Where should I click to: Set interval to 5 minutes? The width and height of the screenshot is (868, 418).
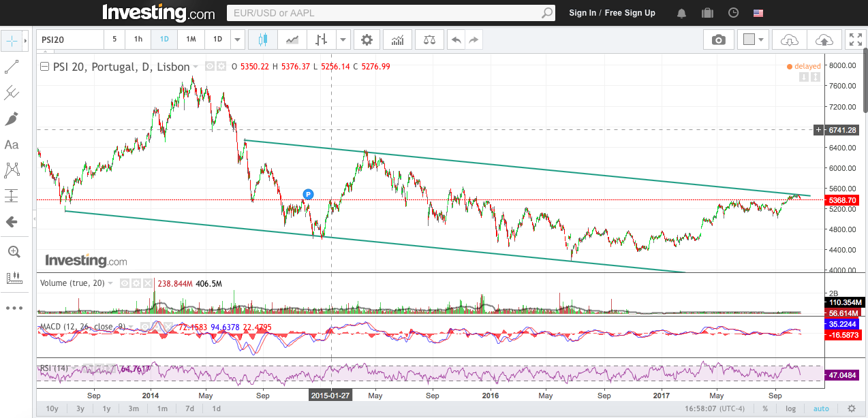pyautogui.click(x=114, y=39)
